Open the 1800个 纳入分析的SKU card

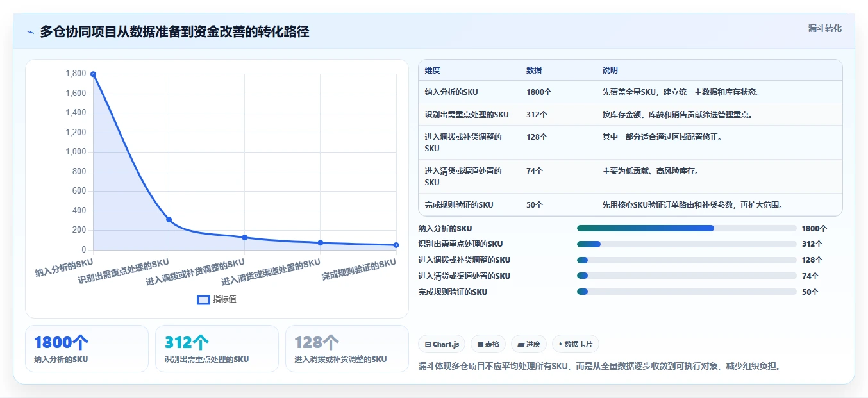point(87,349)
